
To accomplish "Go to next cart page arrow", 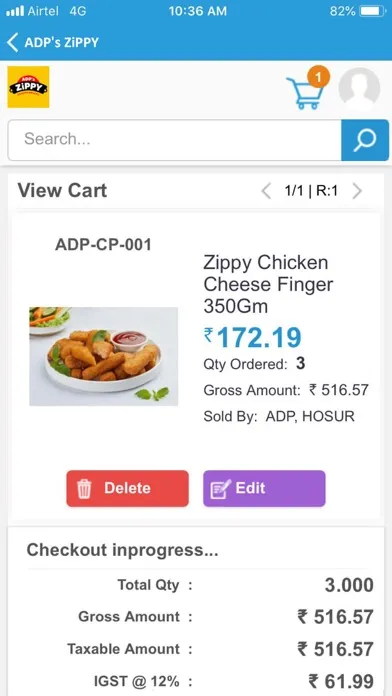I will (x=357, y=192).
